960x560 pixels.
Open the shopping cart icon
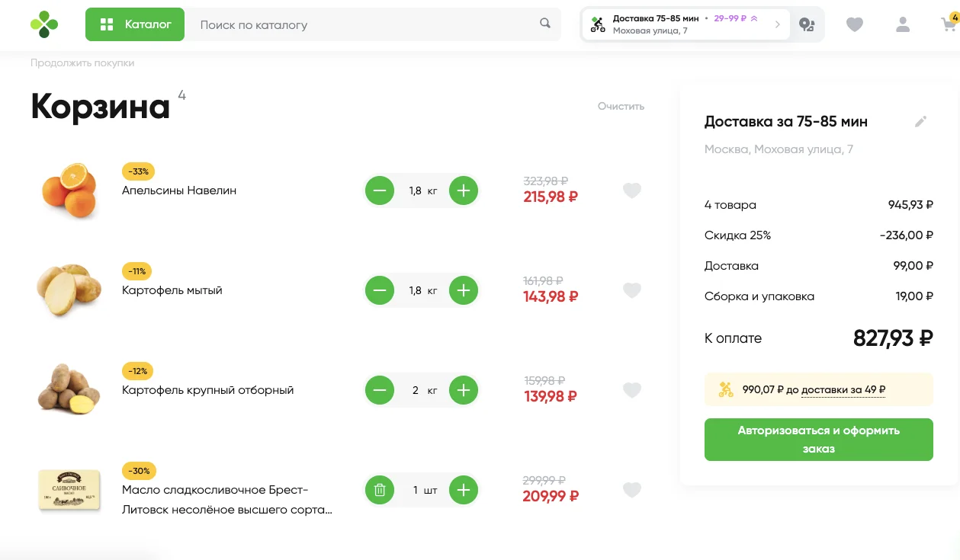tap(949, 24)
